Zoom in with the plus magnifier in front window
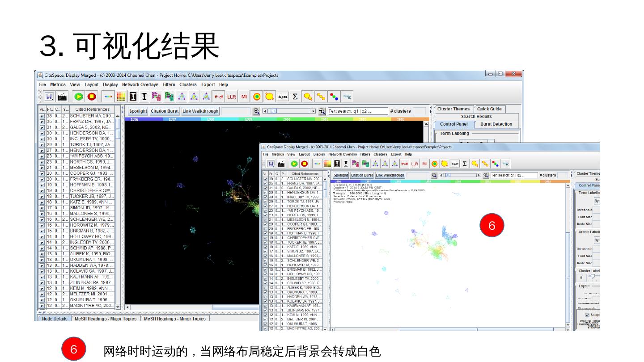This screenshot has width=644, height=362. (486, 175)
